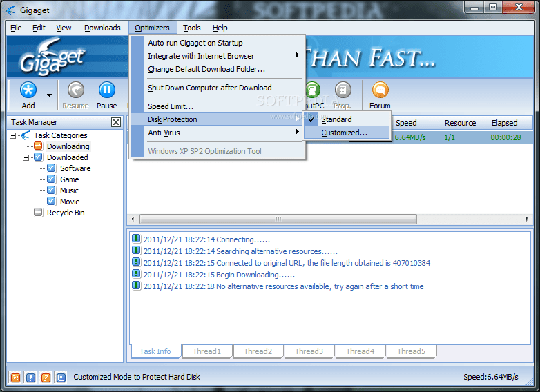Close the Task Manager panel
Image resolution: width=540 pixels, height=392 pixels.
[x=116, y=122]
